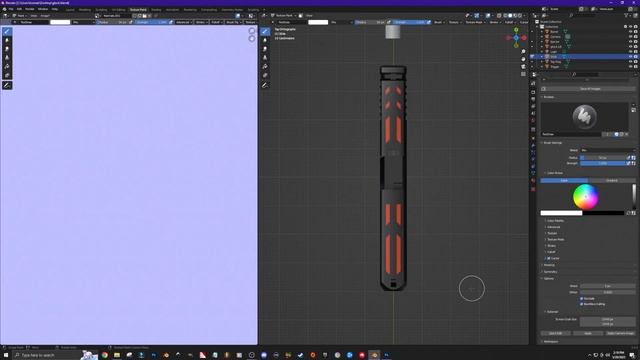Toggle radius pressure sensitivity in properties panel
The image size is (640, 360).
pyautogui.click(x=629, y=158)
